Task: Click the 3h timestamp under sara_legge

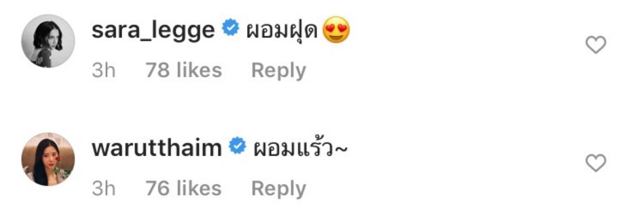Action: (104, 70)
